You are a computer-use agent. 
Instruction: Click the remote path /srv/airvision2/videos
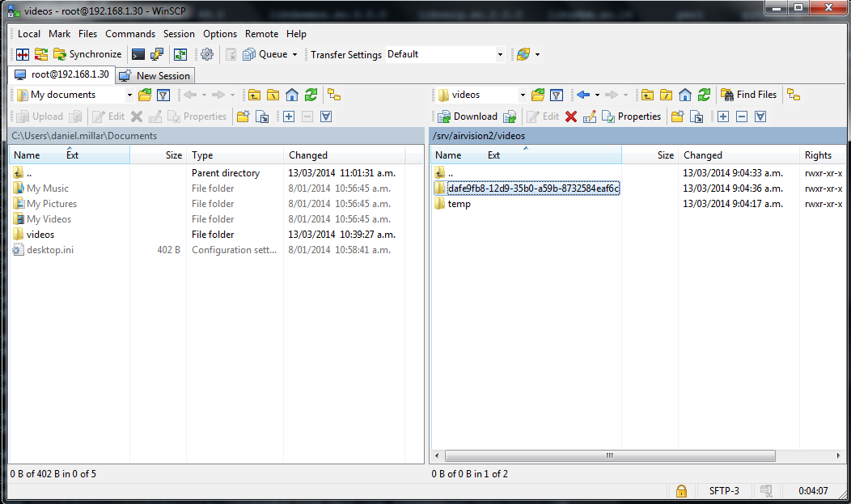(479, 136)
